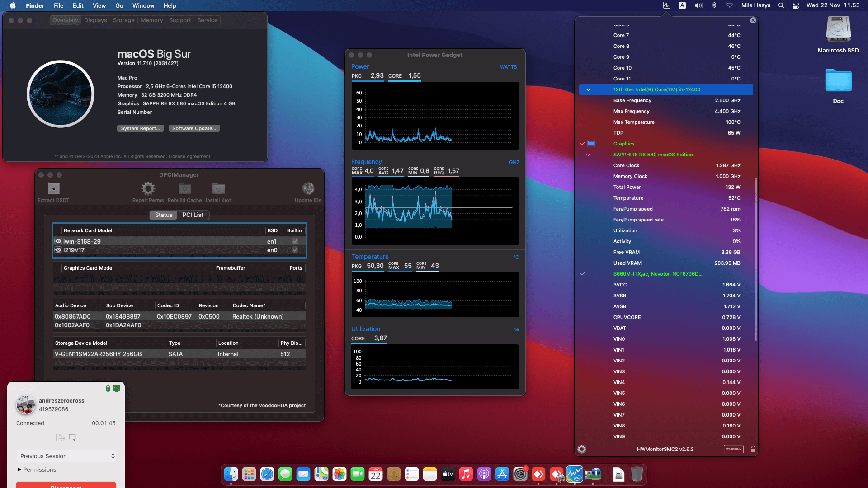Viewport: 868px width, 488px height.
Task: Click andreszerocross profile picture in AnyDesk
Action: pos(26,405)
